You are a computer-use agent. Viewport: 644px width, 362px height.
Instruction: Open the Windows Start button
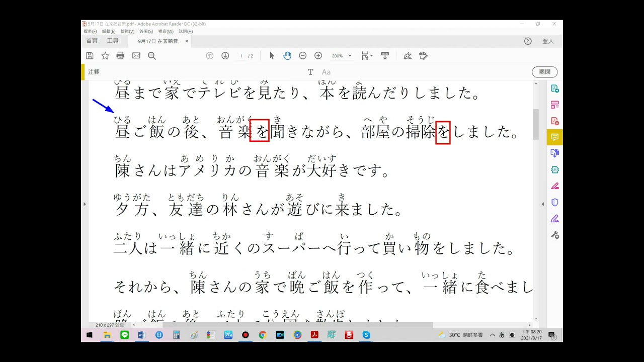90,335
